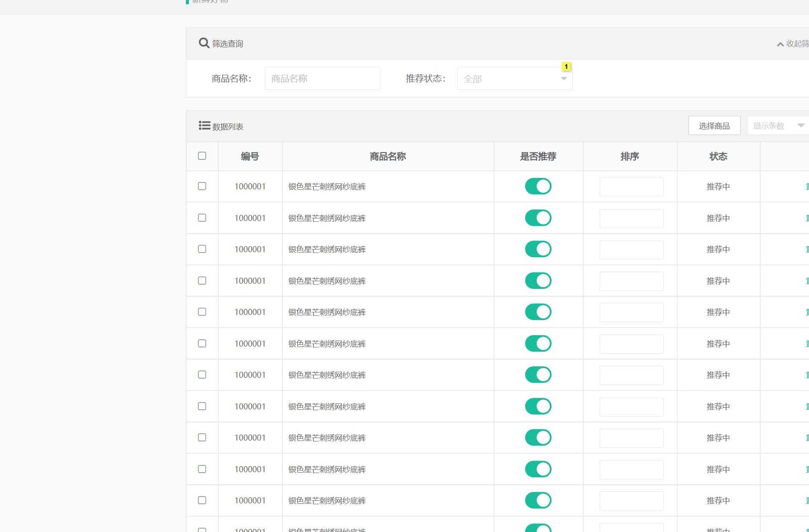The height and width of the screenshot is (532, 809).
Task: Focus the 商品名称 search input field
Action: 322,79
